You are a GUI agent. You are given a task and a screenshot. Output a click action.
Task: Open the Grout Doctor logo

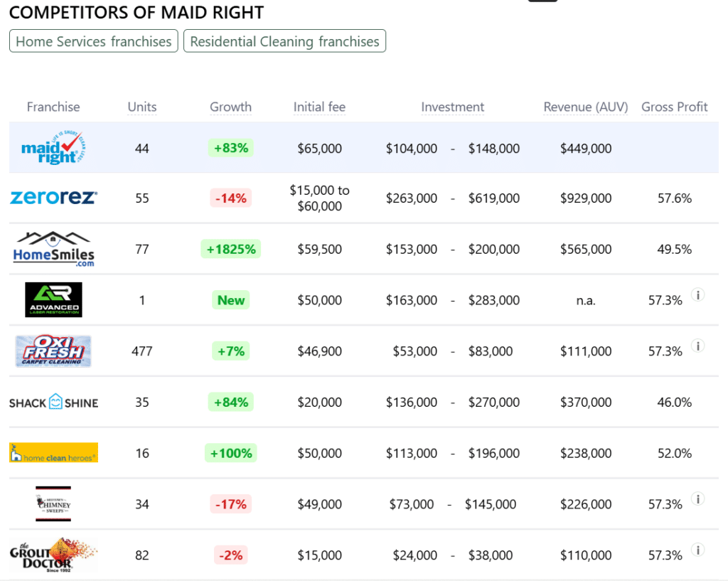pyautogui.click(x=53, y=555)
